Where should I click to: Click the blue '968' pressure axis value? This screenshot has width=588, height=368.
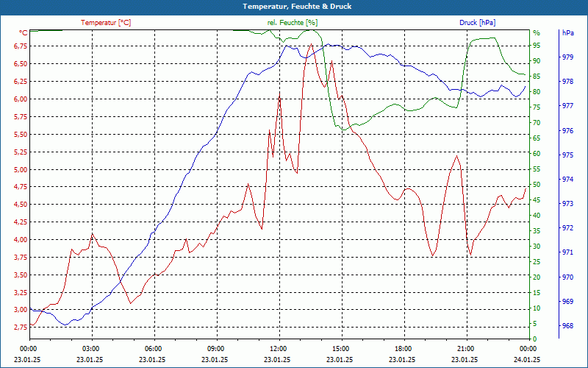click(567, 326)
